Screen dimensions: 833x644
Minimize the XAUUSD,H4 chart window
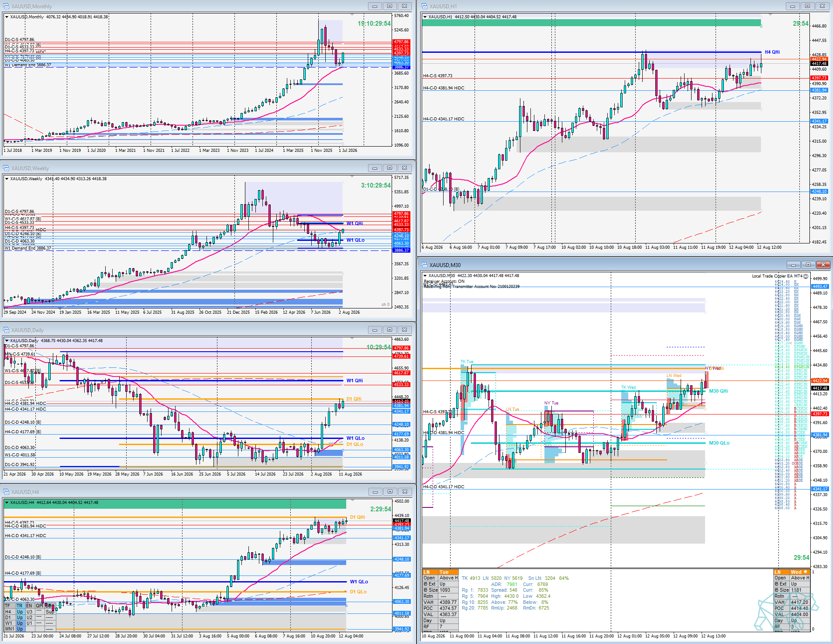[x=375, y=492]
